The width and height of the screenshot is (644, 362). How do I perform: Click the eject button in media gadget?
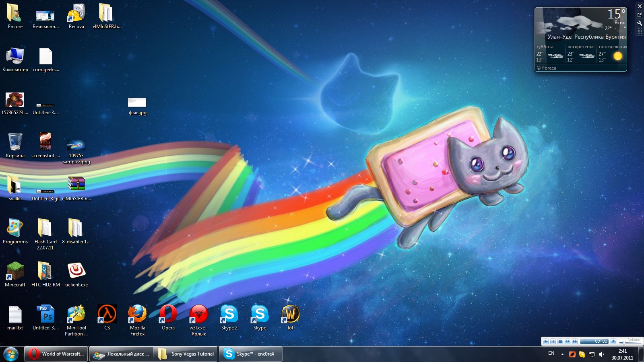613,341
